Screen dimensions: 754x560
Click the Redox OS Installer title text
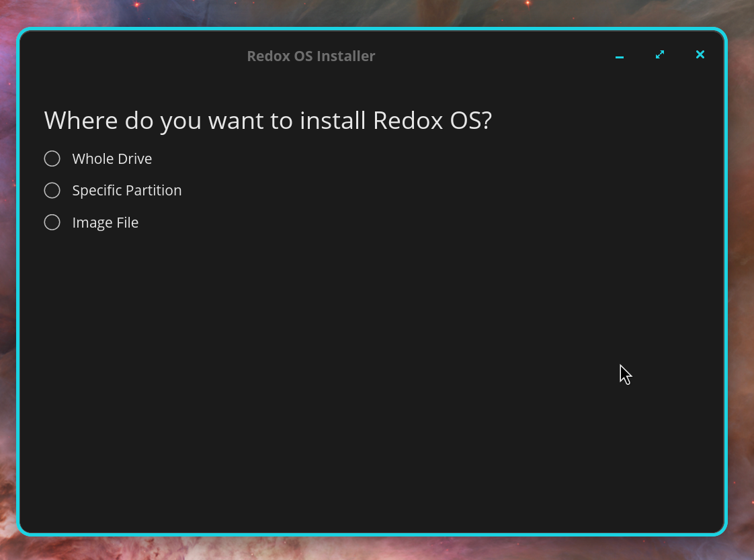[311, 56]
